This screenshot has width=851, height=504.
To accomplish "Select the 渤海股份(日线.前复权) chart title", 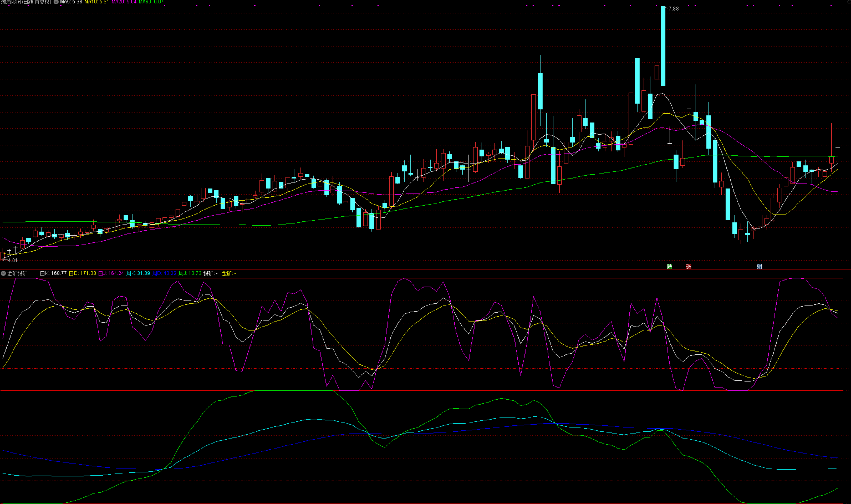I will [x=26, y=2].
